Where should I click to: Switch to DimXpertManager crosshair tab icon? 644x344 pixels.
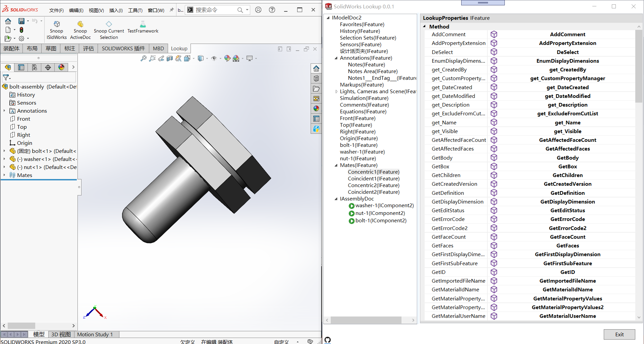click(x=48, y=67)
